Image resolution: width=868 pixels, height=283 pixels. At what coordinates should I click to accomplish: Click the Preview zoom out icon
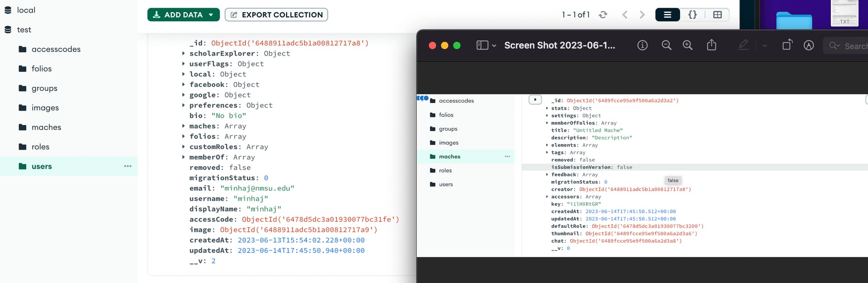[666, 45]
